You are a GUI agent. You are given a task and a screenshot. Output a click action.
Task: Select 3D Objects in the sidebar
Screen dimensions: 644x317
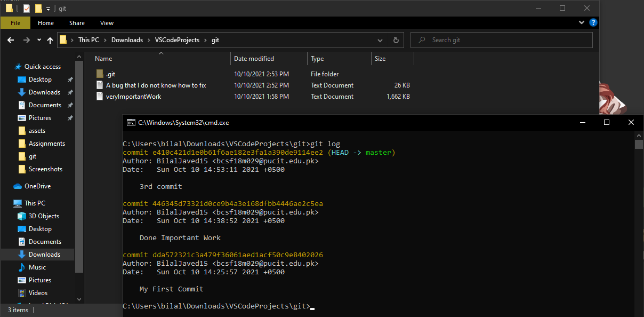pos(44,216)
